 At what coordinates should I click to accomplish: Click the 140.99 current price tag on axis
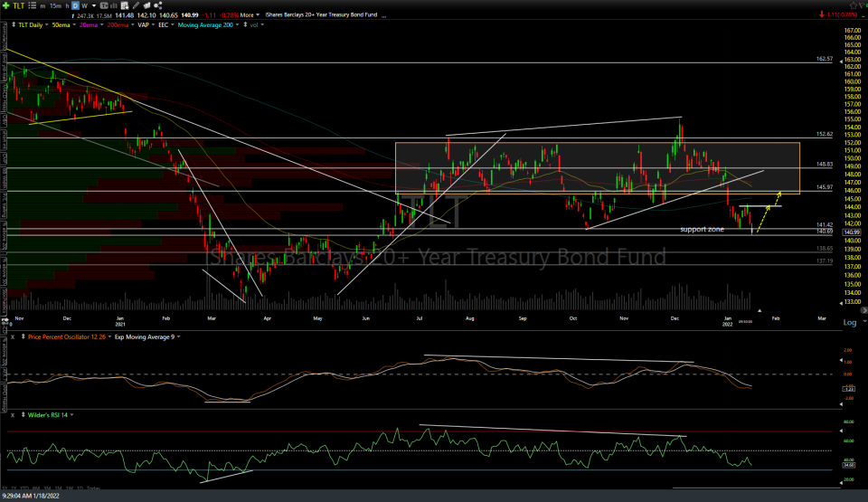pyautogui.click(x=852, y=232)
